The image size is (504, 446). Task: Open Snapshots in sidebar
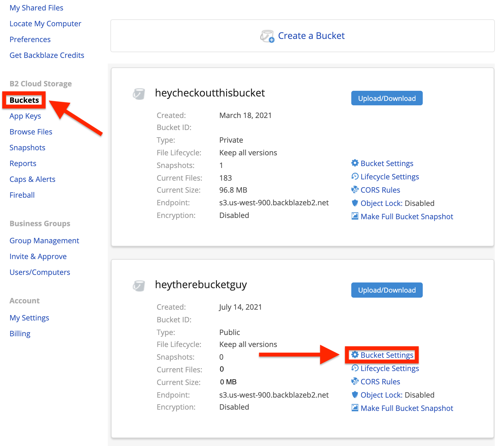[28, 148]
